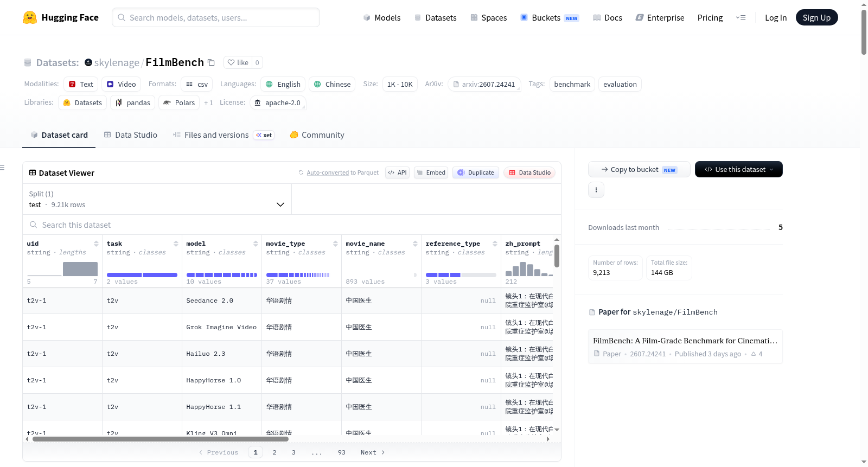Sort the uid column using its sort arrows
The width and height of the screenshot is (868, 467).
tap(96, 244)
